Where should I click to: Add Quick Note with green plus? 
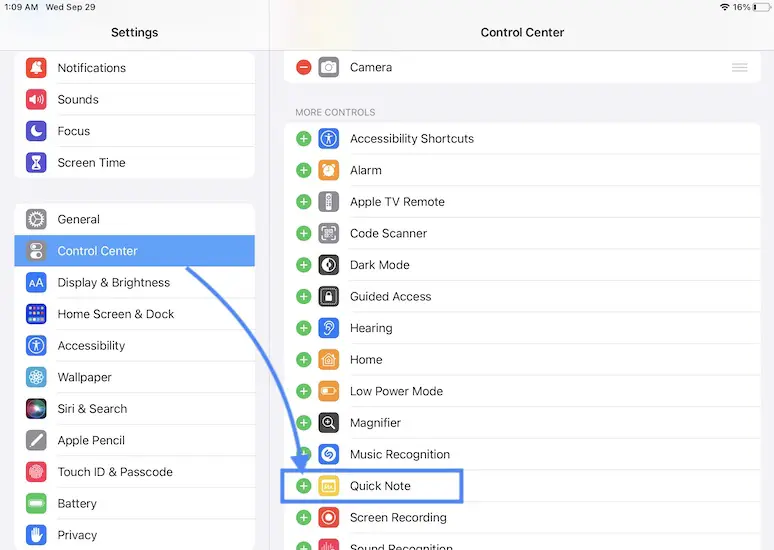pos(304,486)
